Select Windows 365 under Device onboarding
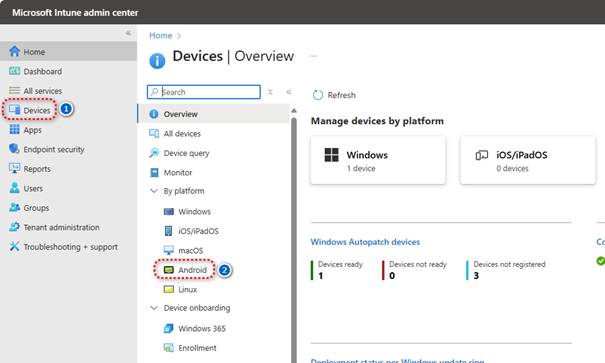Viewport: 605px width, 363px height. [213, 328]
